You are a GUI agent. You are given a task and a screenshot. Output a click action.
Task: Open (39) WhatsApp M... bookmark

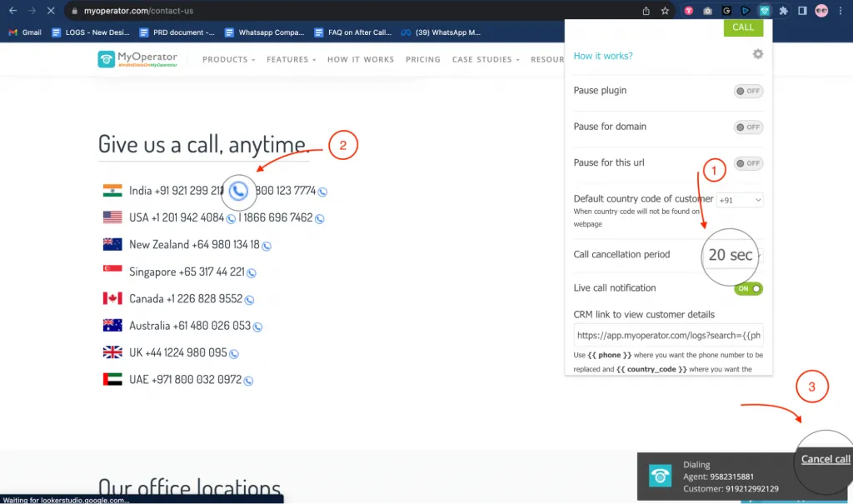coord(441,32)
